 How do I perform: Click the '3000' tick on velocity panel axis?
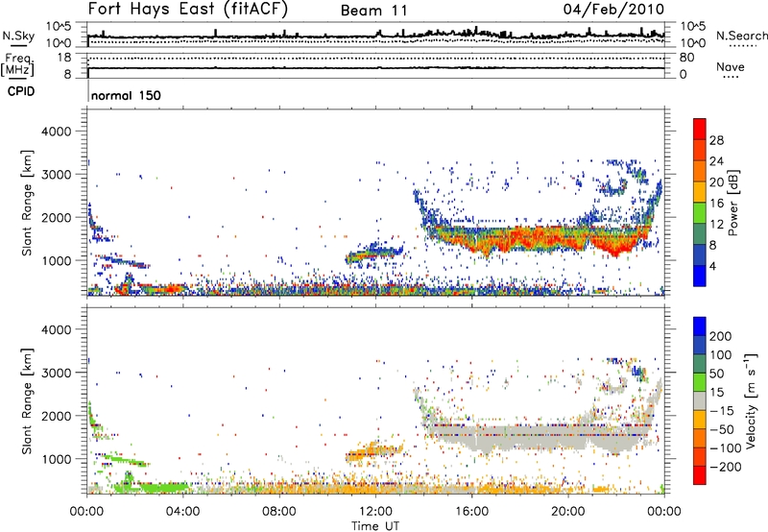point(57,373)
